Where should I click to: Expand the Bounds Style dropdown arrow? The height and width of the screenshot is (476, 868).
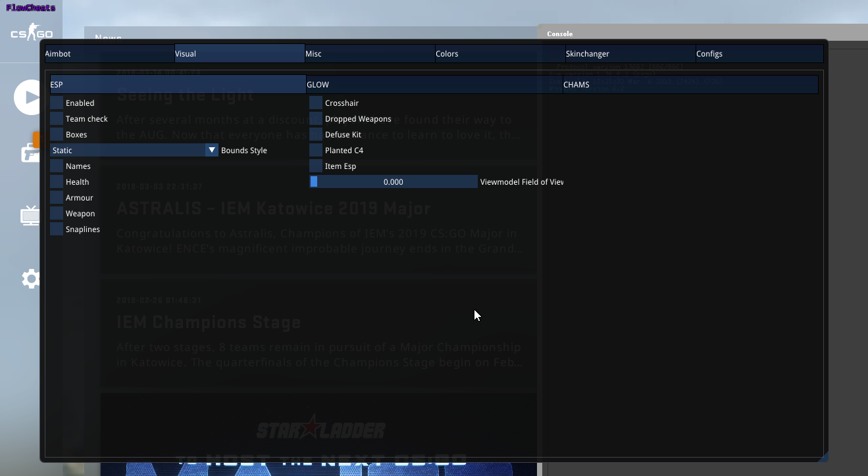pyautogui.click(x=211, y=151)
